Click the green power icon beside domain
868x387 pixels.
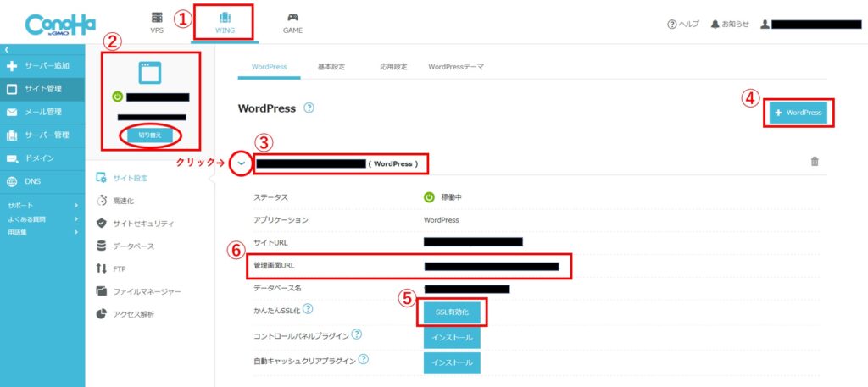(x=117, y=97)
